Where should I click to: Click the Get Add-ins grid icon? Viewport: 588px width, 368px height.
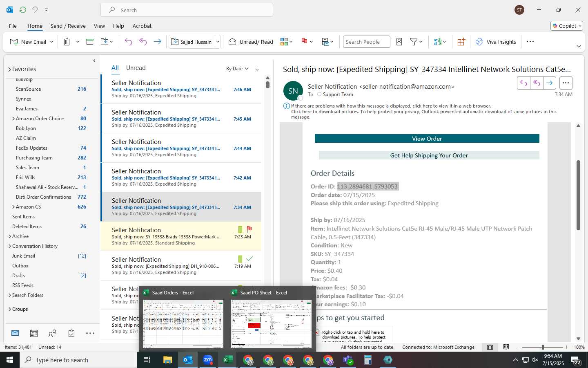point(461,42)
